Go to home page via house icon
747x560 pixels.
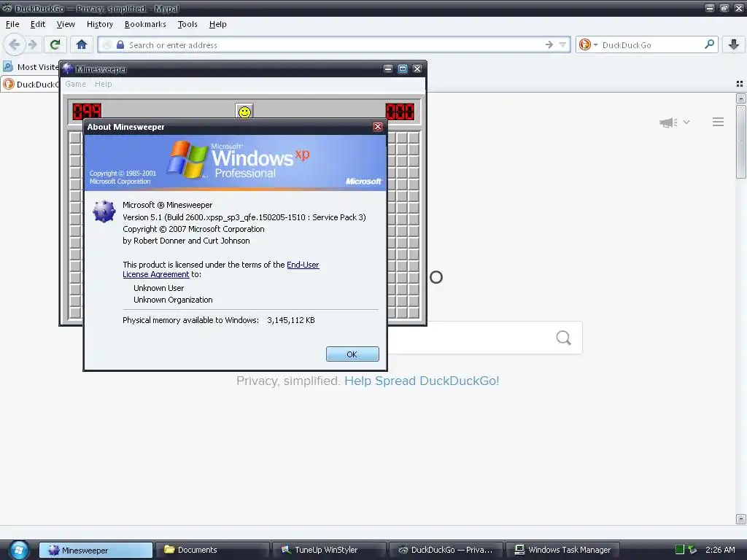point(82,44)
